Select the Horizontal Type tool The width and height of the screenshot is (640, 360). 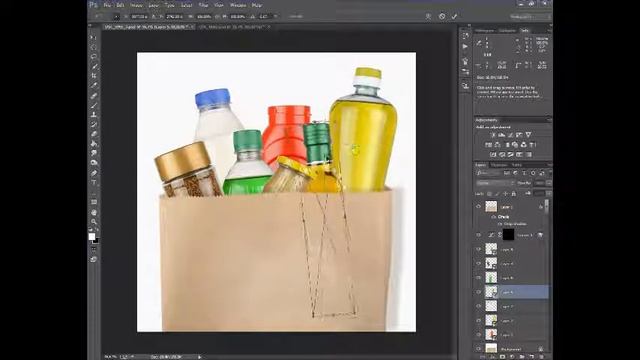click(x=94, y=182)
